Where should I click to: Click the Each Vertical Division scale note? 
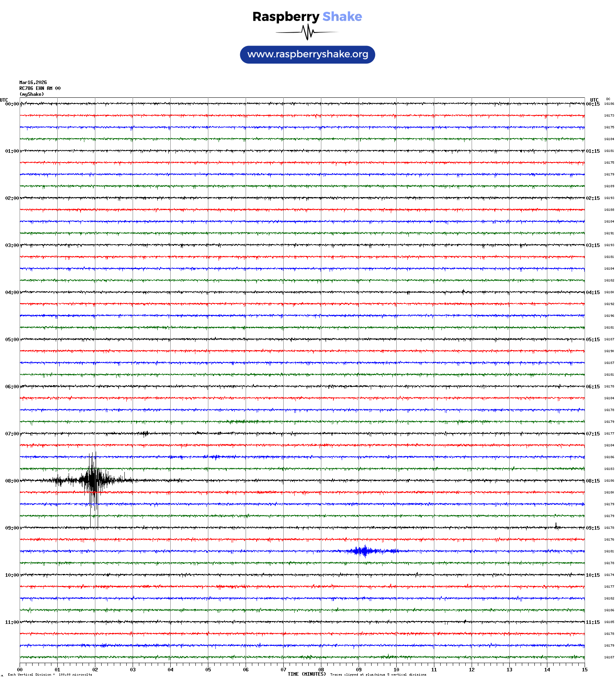50,675
